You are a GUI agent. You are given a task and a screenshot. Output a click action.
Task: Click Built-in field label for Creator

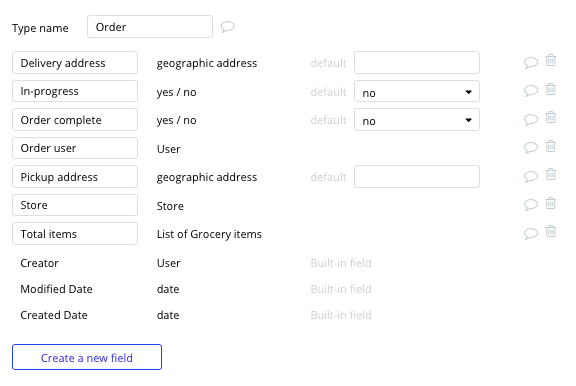(341, 263)
